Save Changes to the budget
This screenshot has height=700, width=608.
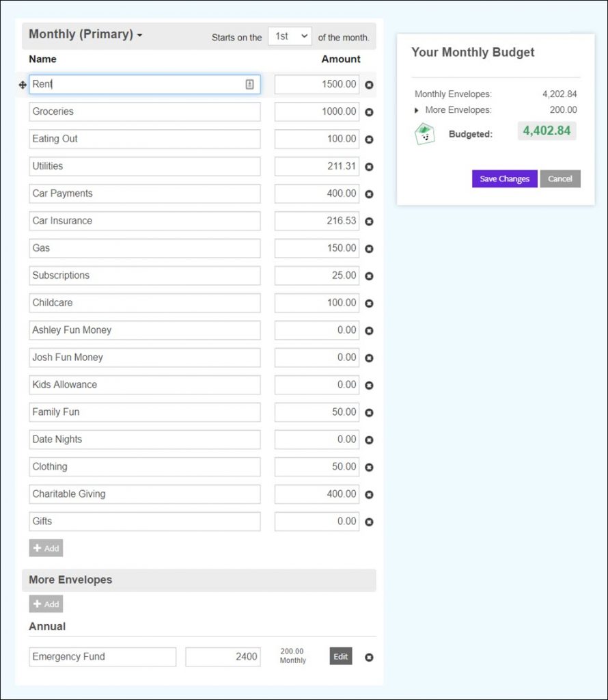click(505, 179)
